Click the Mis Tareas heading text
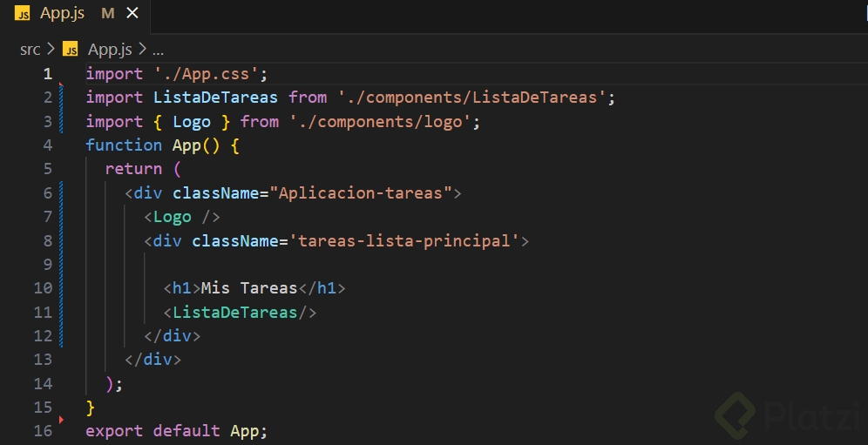868x445 pixels. (249, 287)
